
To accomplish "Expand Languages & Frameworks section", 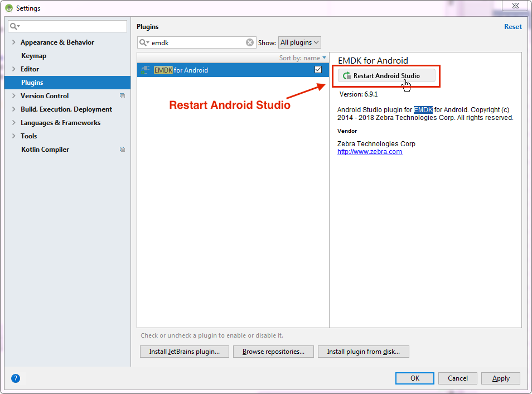I will 13,123.
